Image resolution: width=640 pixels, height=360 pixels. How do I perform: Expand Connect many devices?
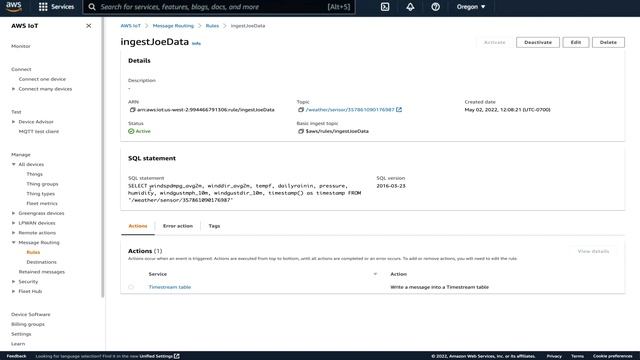(13, 89)
